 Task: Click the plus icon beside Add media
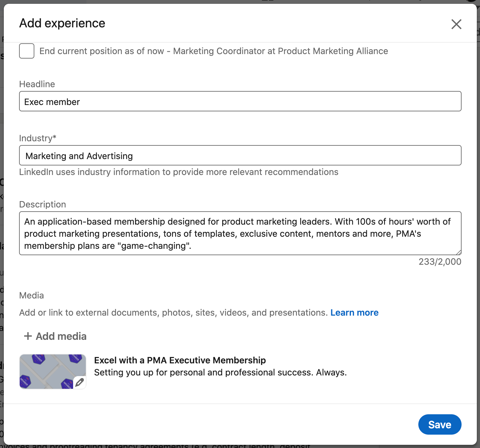pos(28,336)
